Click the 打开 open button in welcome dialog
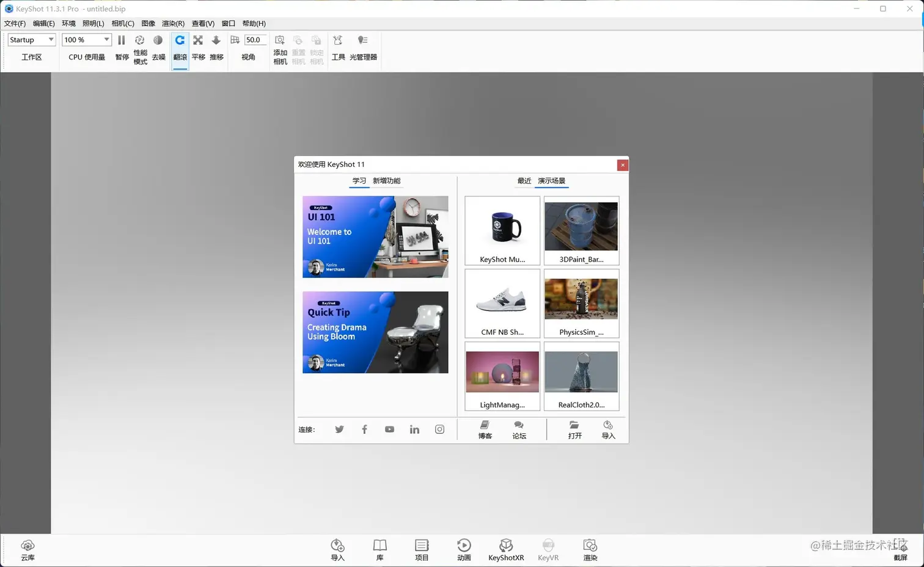This screenshot has width=924, height=567. (x=574, y=430)
